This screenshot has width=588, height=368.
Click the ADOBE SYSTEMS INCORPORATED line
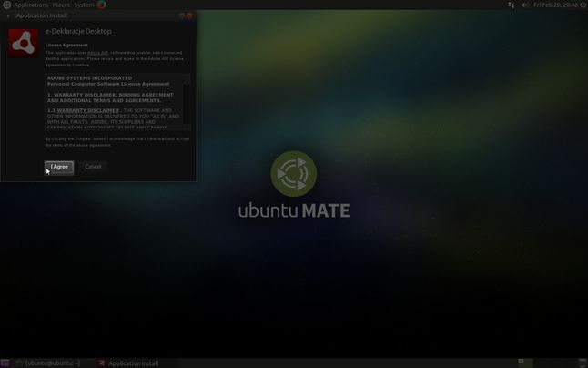89,78
